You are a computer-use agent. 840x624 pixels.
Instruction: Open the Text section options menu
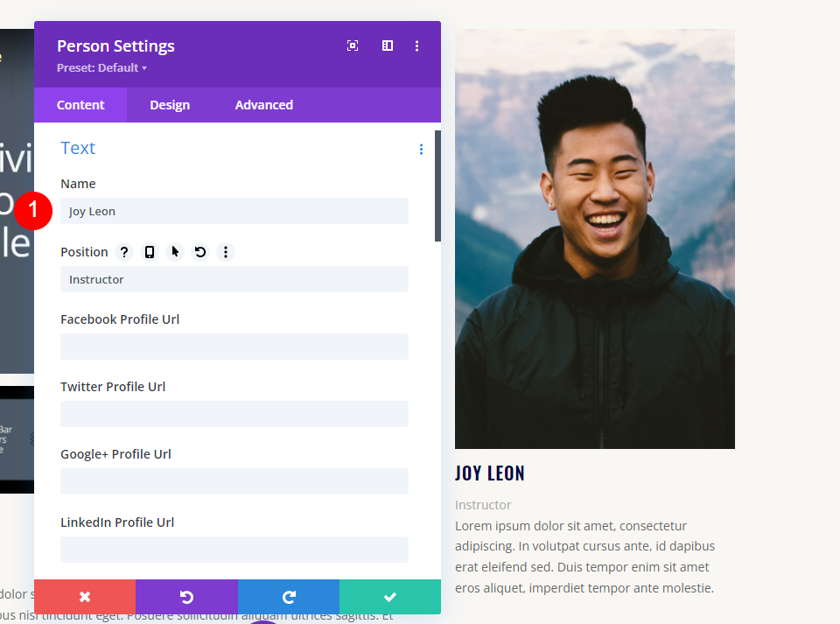(x=421, y=150)
